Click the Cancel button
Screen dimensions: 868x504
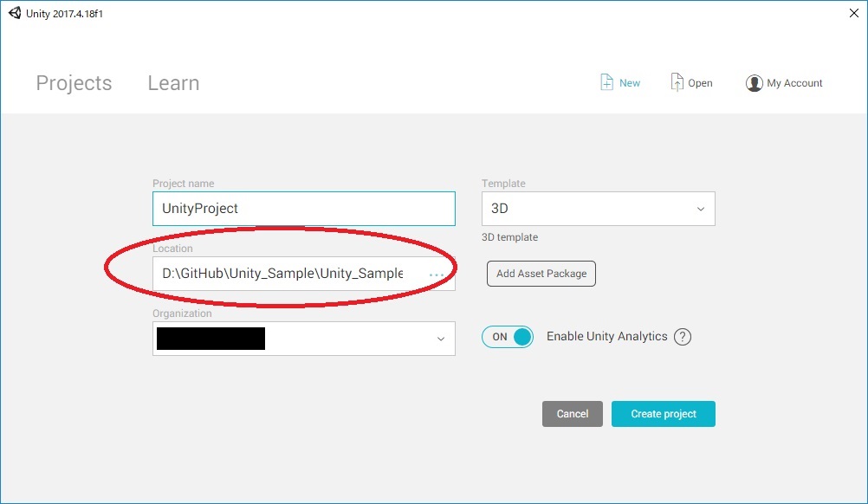(573, 414)
